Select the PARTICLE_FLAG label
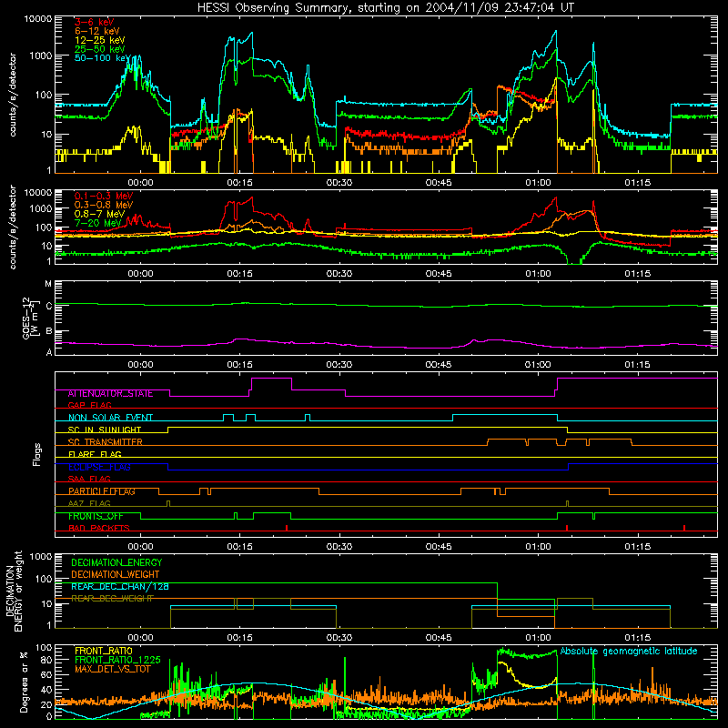The image size is (728, 728). (x=102, y=491)
